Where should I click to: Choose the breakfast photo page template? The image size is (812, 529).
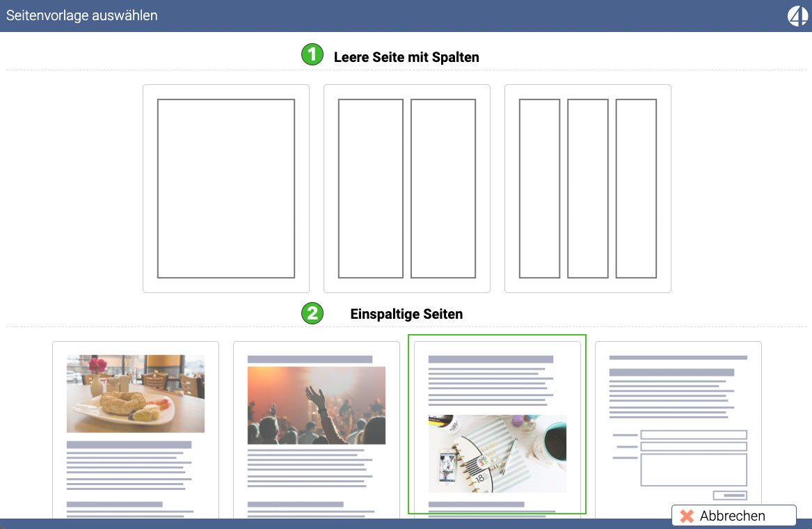(136, 429)
